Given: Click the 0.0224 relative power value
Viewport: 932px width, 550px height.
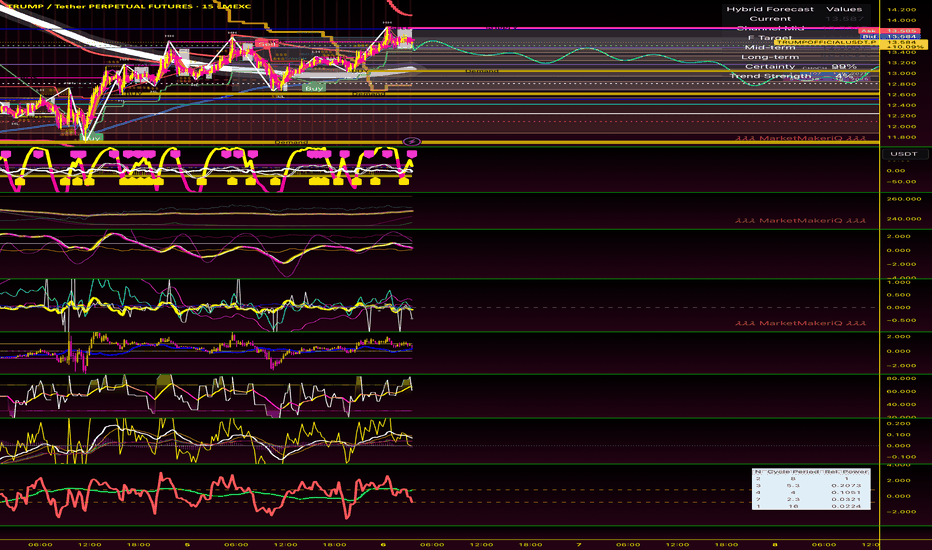Looking at the screenshot, I should click(843, 506).
